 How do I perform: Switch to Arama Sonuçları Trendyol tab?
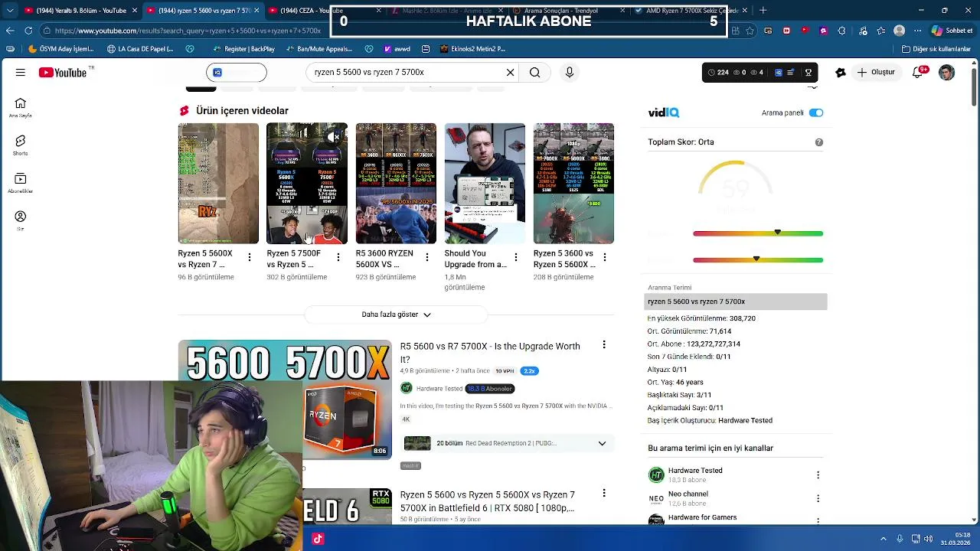(x=567, y=11)
